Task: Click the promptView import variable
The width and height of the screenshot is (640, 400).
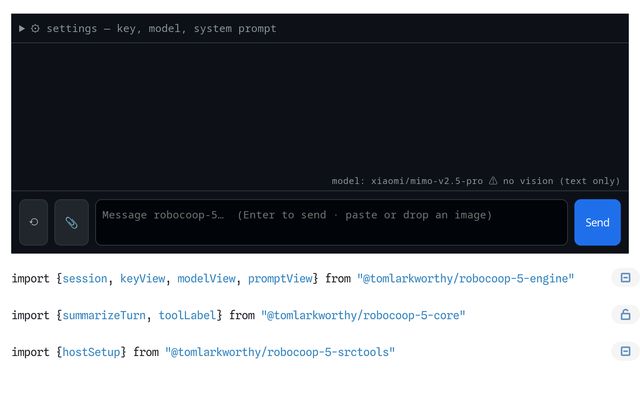Action: [280, 279]
